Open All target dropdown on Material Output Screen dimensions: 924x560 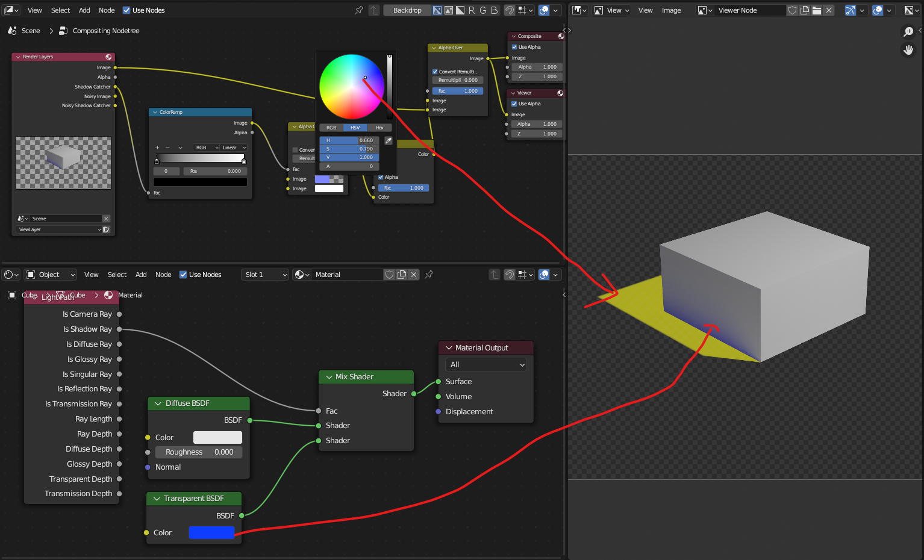point(486,365)
